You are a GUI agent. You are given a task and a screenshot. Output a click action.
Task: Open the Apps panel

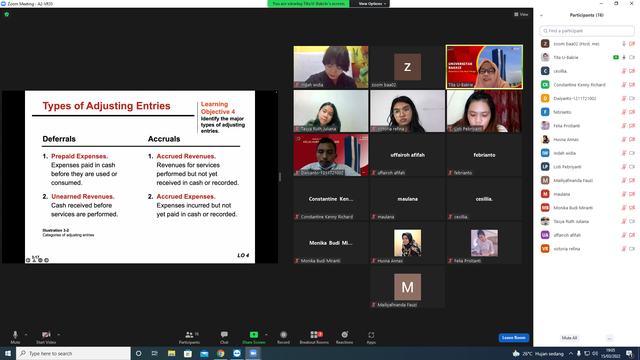point(371,337)
